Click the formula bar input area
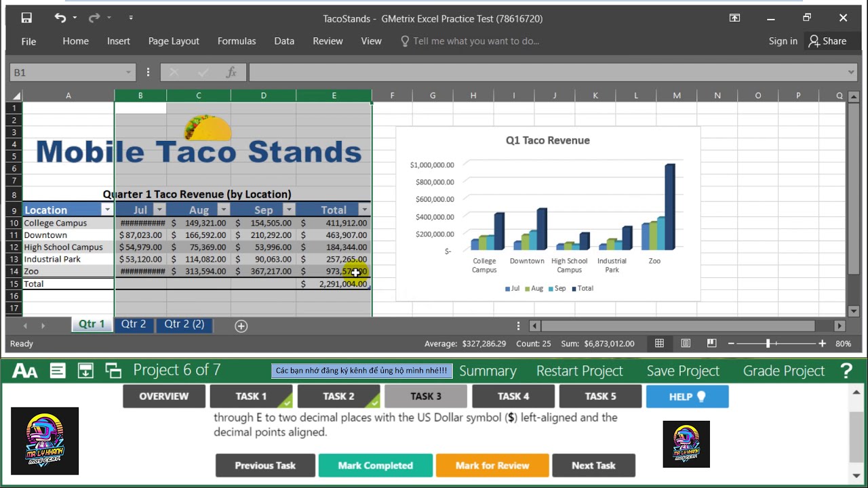Screen dimensions: 868x488 tap(547, 72)
